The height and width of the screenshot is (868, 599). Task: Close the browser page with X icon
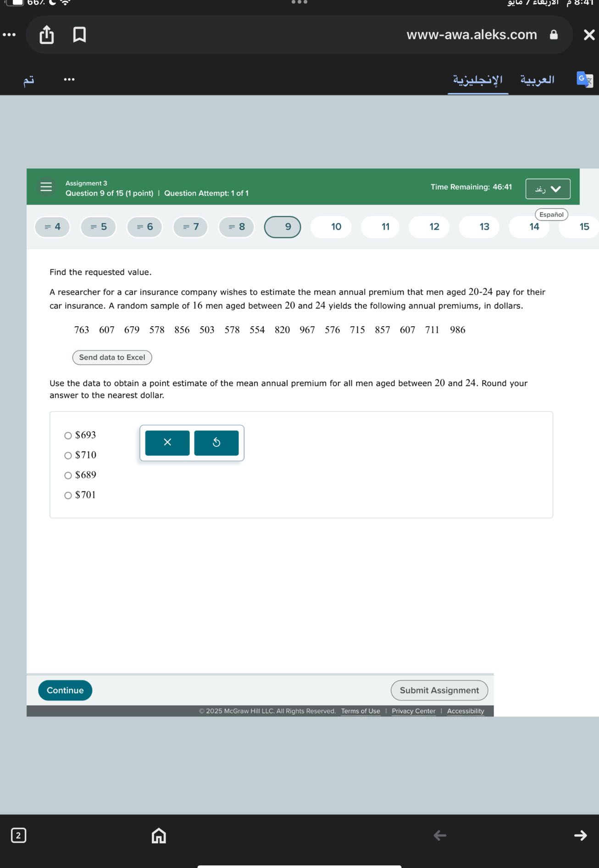(589, 35)
